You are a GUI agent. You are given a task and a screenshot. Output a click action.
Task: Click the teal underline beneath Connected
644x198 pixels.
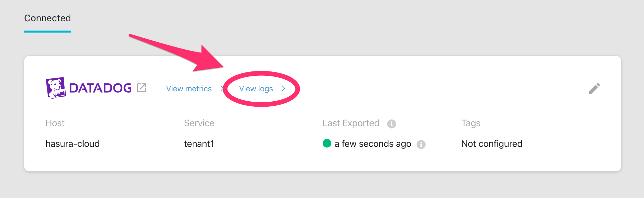tap(47, 32)
